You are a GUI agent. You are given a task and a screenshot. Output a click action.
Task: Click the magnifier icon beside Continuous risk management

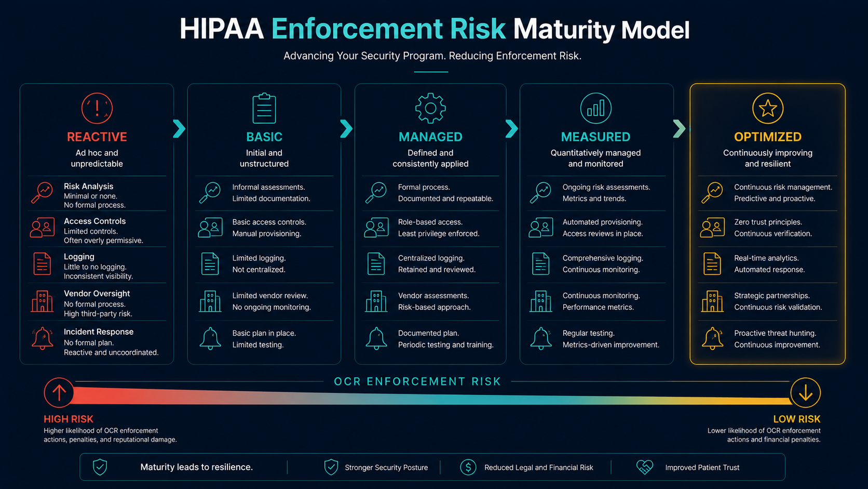(712, 193)
